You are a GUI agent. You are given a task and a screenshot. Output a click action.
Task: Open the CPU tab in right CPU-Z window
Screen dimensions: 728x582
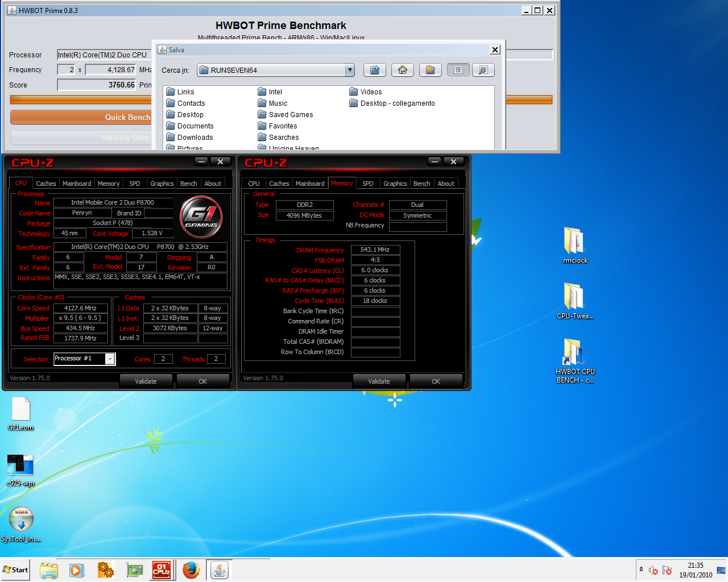click(254, 184)
